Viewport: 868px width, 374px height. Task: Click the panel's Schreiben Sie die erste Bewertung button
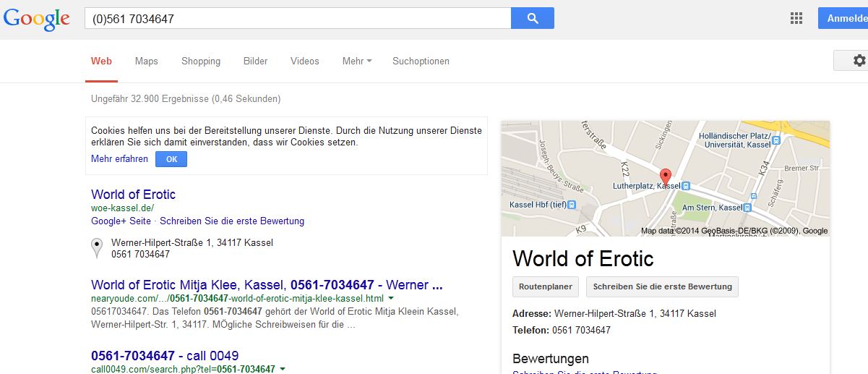point(662,286)
